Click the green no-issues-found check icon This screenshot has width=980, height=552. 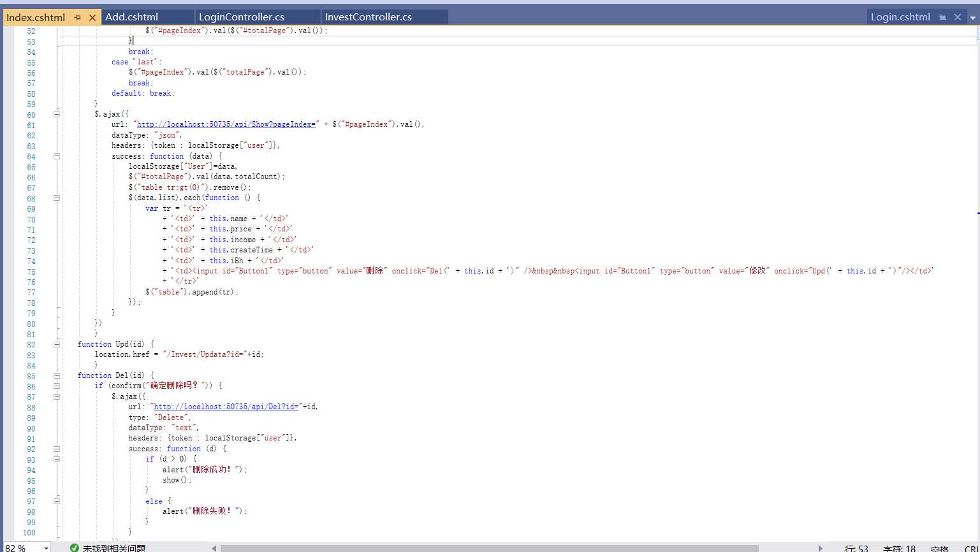[x=74, y=548]
